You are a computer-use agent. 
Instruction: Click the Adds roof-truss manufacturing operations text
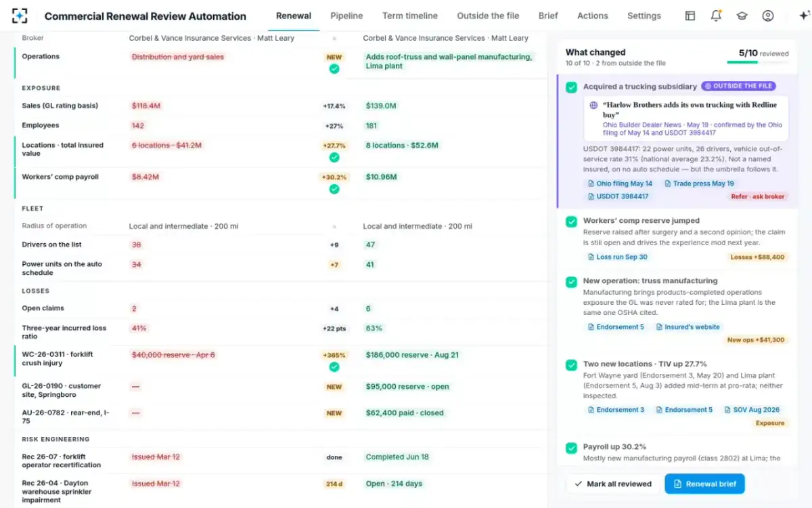(449, 61)
